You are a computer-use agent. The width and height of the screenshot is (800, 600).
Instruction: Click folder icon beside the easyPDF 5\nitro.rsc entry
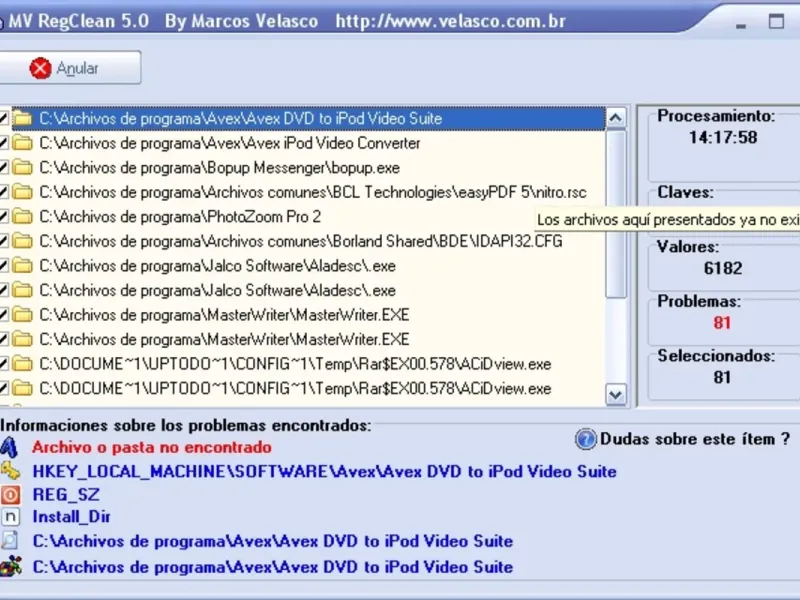pos(22,192)
